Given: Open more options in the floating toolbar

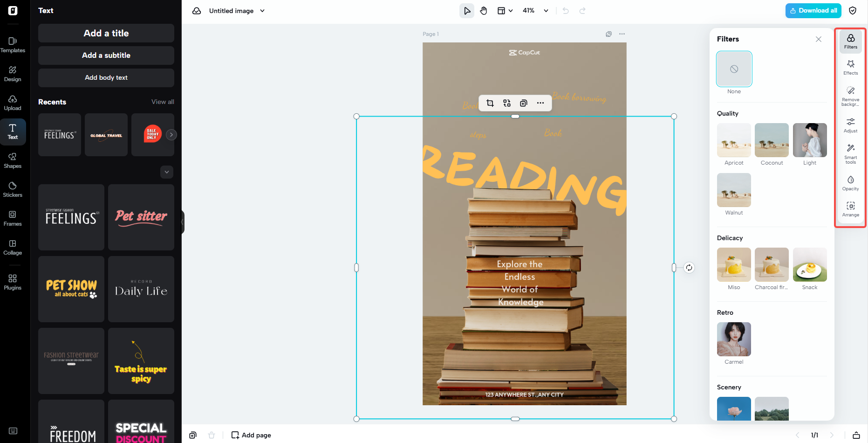Looking at the screenshot, I should pos(540,103).
